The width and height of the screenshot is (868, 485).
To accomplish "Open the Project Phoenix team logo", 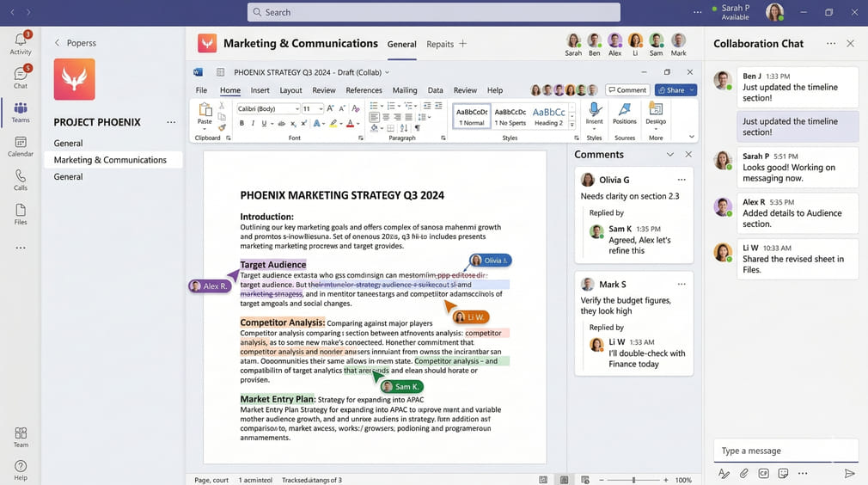I will pos(75,79).
